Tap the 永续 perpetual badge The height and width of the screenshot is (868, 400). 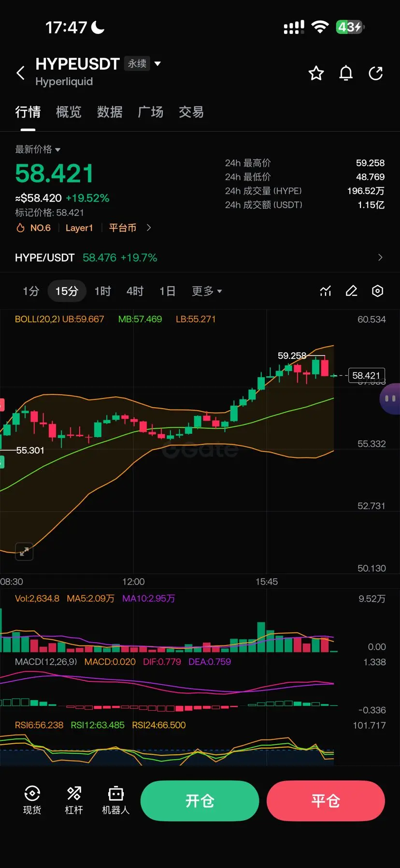[137, 63]
